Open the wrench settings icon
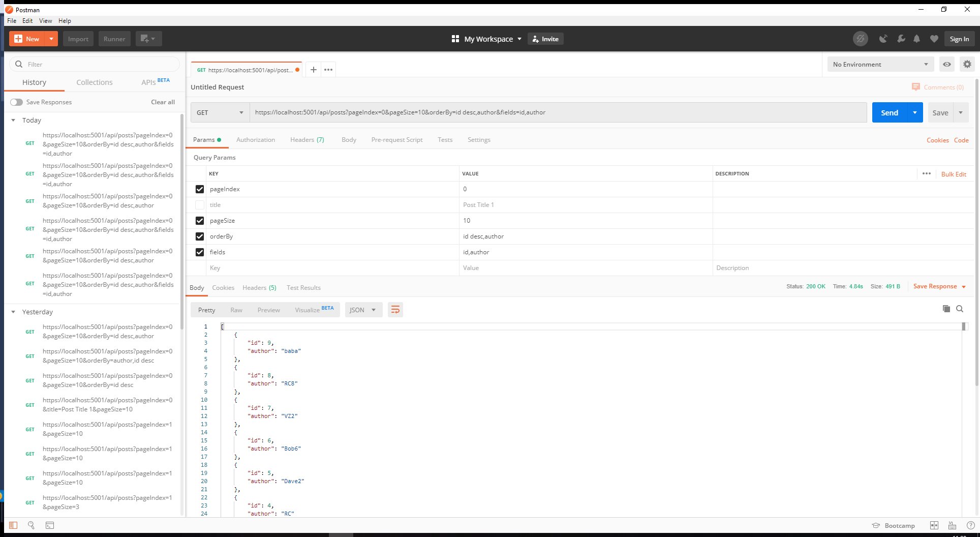The image size is (980, 537). point(901,39)
